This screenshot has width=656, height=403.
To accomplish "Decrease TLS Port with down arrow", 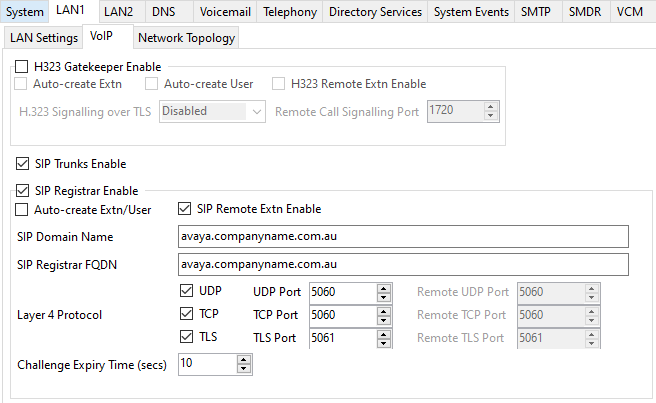I will 384,343.
